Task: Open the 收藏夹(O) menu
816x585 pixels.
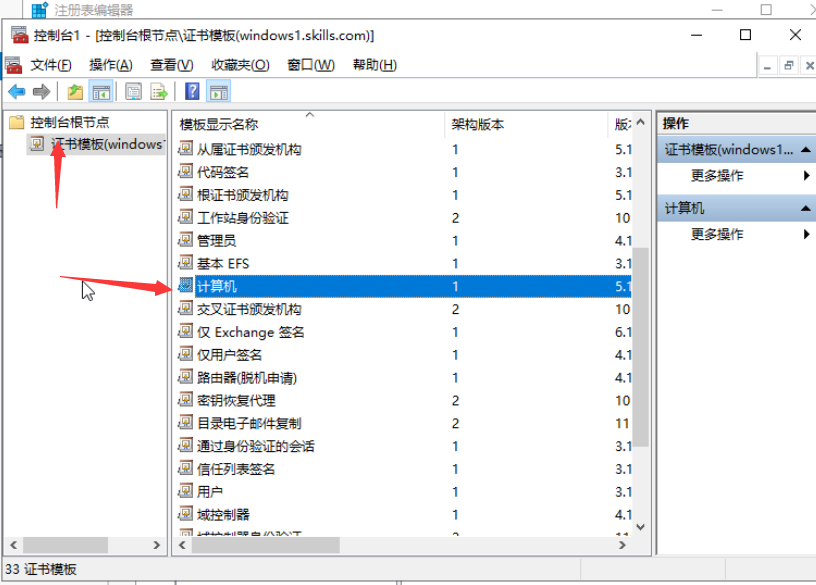Action: click(x=240, y=65)
